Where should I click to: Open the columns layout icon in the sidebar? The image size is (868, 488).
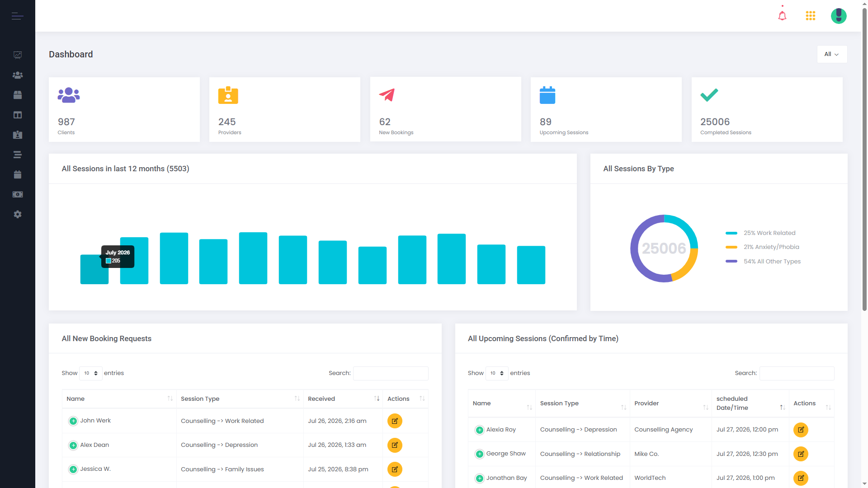tap(18, 115)
